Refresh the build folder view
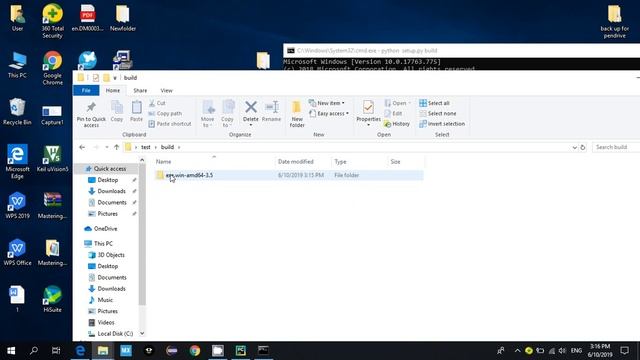 coord(583,147)
